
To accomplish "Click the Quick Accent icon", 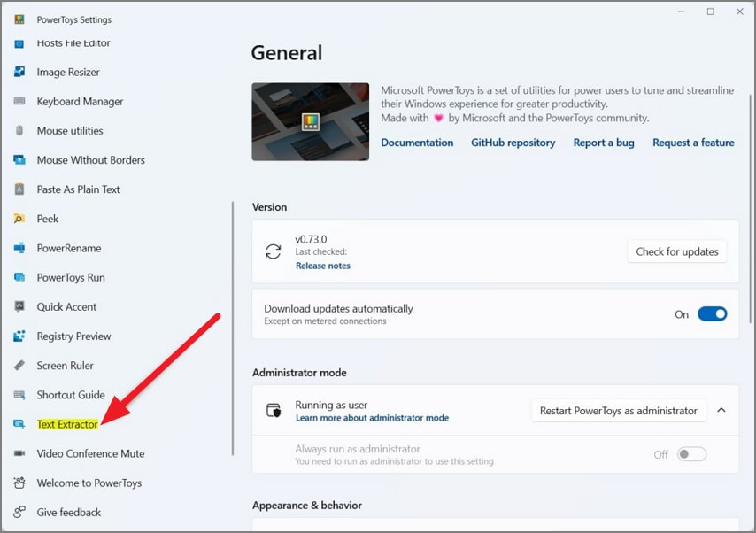I will [x=19, y=306].
